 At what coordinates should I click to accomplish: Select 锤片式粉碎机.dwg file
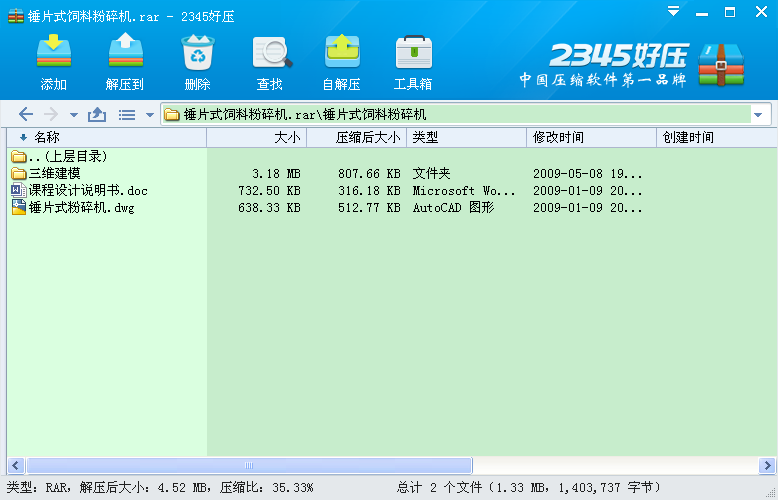[80, 208]
